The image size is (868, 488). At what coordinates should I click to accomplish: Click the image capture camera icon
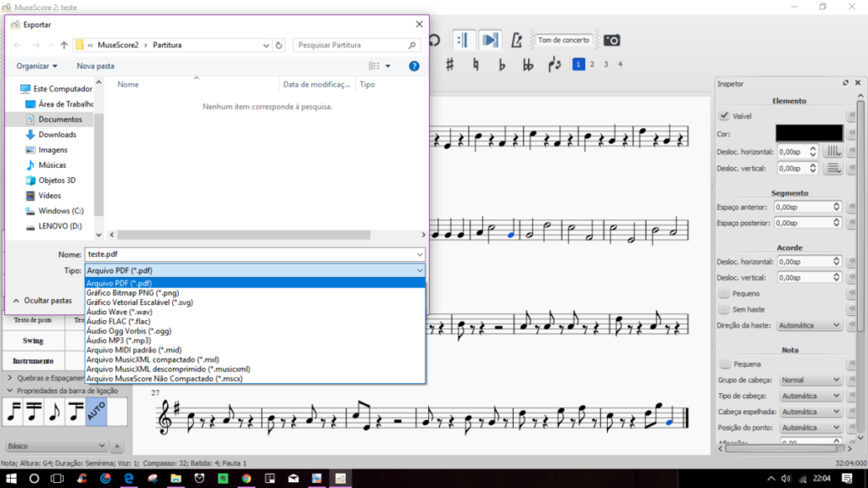611,40
